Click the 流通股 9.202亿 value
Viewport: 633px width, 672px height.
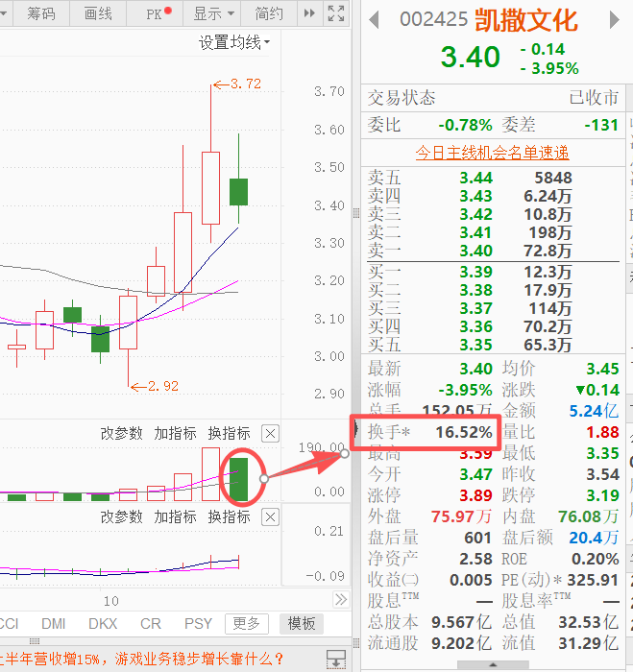click(461, 643)
